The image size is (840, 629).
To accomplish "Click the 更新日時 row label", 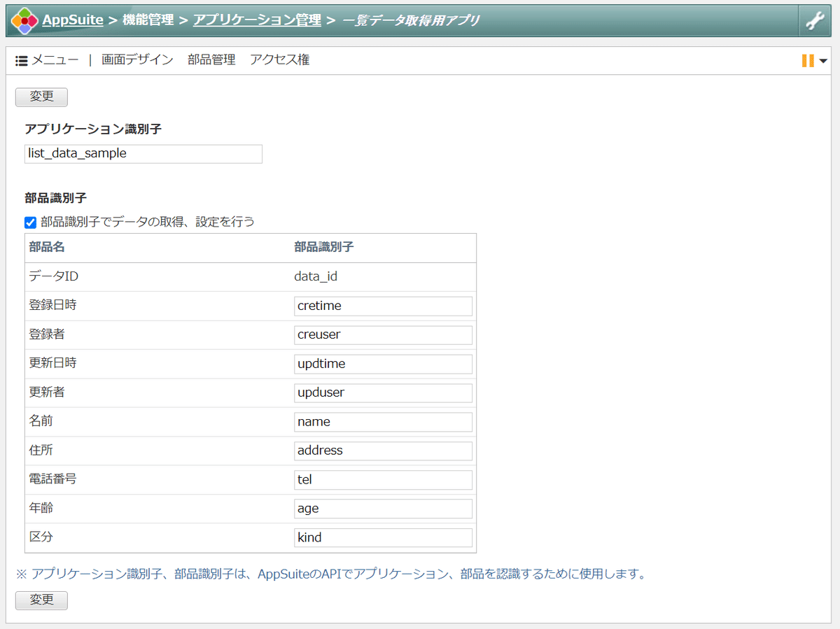I will pos(52,363).
